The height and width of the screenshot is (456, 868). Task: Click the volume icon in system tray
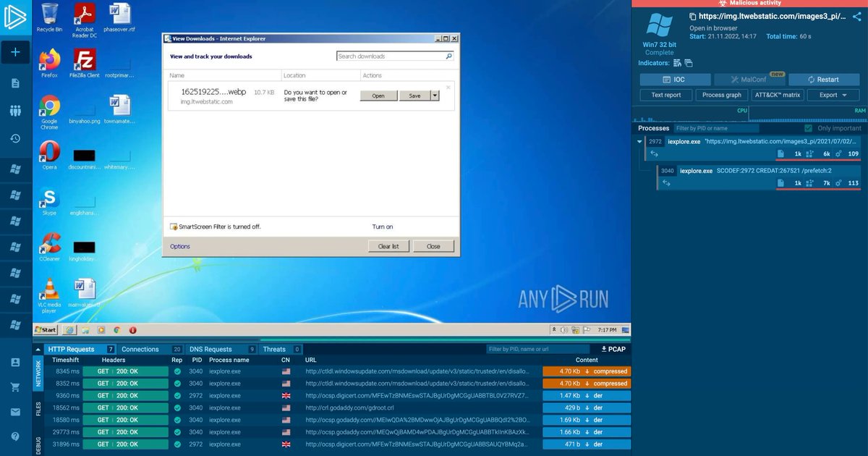click(x=565, y=330)
